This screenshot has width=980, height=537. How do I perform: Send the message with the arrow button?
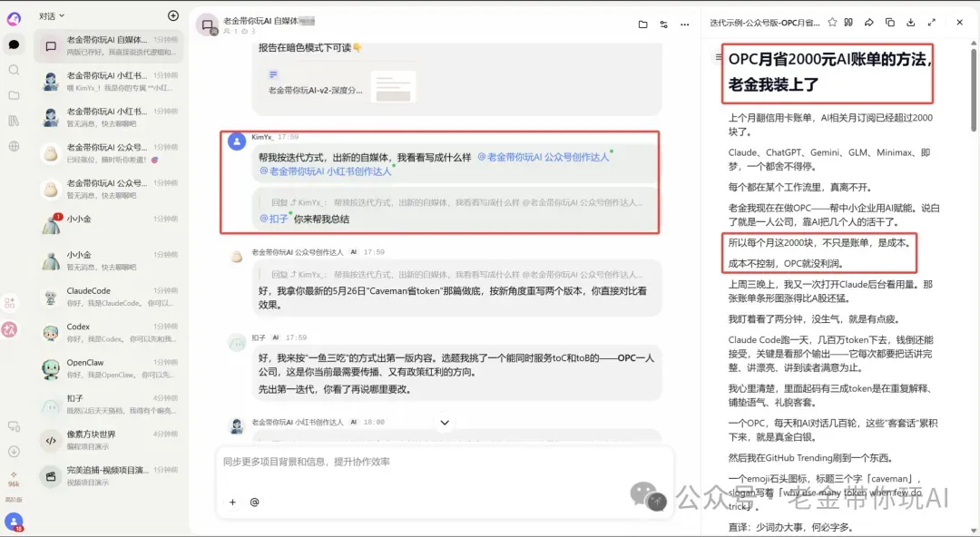pyautogui.click(x=657, y=502)
